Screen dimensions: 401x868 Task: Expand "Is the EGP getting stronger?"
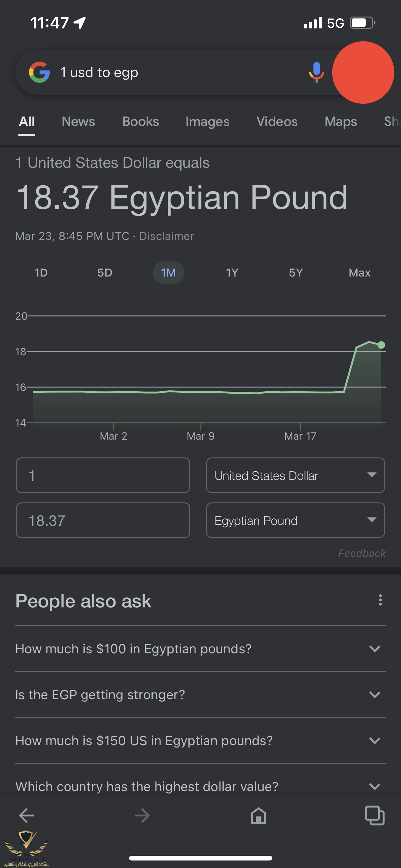click(200, 695)
